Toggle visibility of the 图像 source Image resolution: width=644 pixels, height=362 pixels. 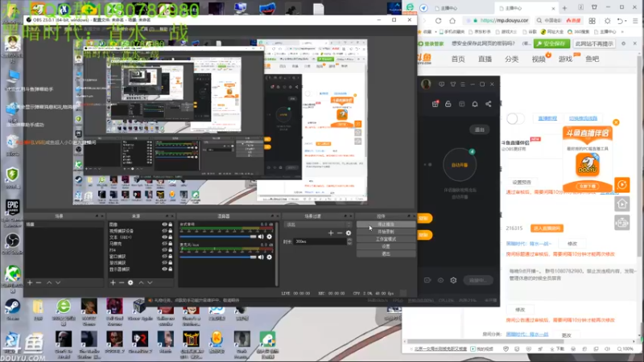point(164,224)
